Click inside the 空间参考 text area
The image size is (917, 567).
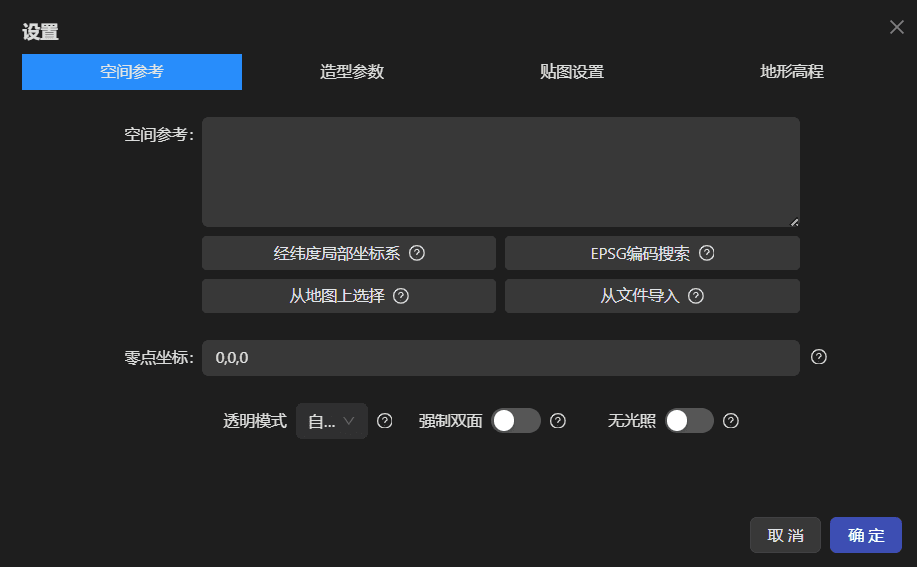[x=500, y=172]
